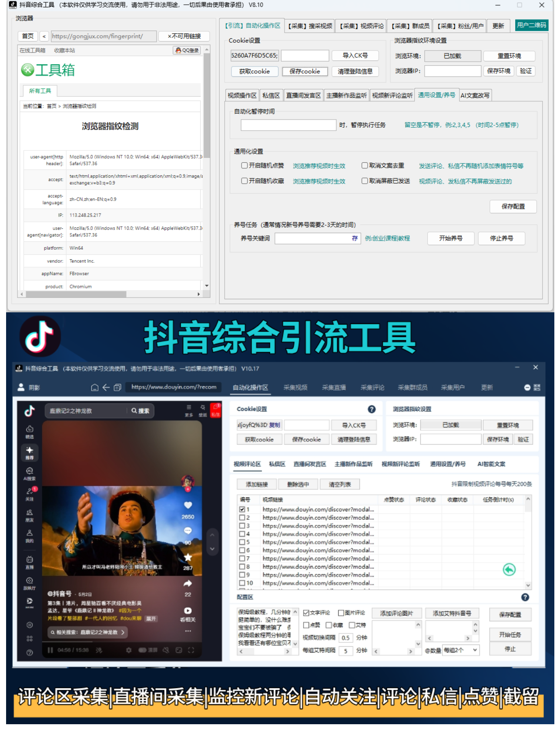Image resolution: width=560 pixels, height=729 pixels.
Task: Click 停止养号 button
Action: (502, 238)
